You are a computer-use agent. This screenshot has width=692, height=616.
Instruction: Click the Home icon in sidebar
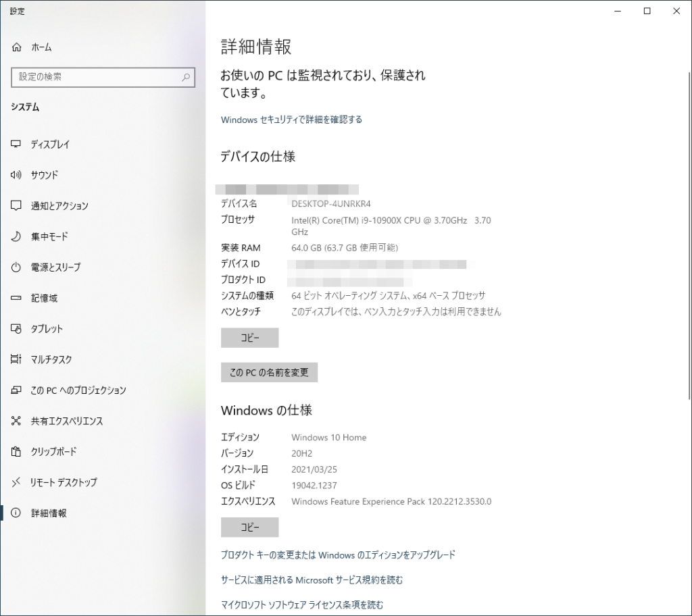coord(17,47)
